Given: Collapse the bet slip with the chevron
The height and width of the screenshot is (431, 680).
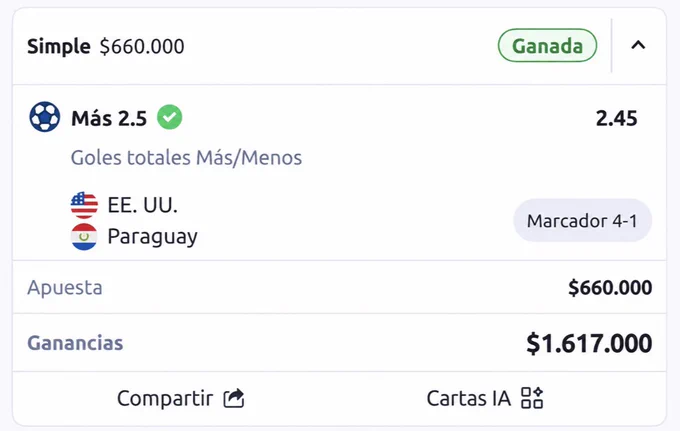Looking at the screenshot, I should pyautogui.click(x=638, y=45).
